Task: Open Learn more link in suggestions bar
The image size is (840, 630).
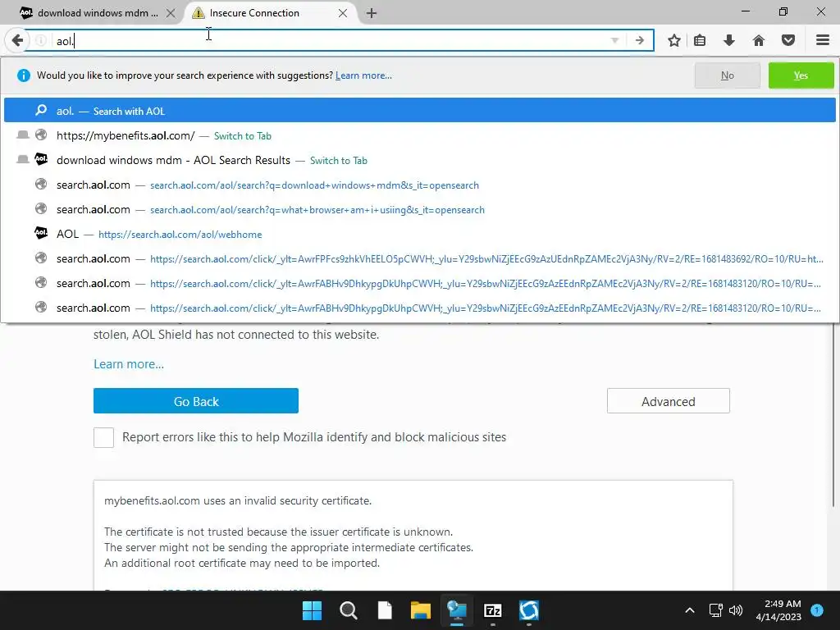Action: point(363,75)
